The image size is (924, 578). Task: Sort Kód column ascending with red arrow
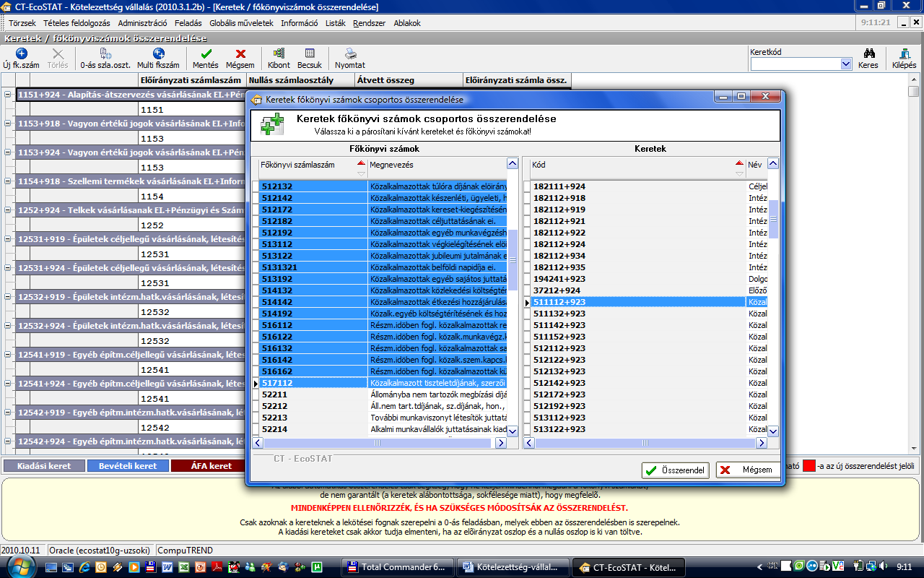click(x=739, y=163)
